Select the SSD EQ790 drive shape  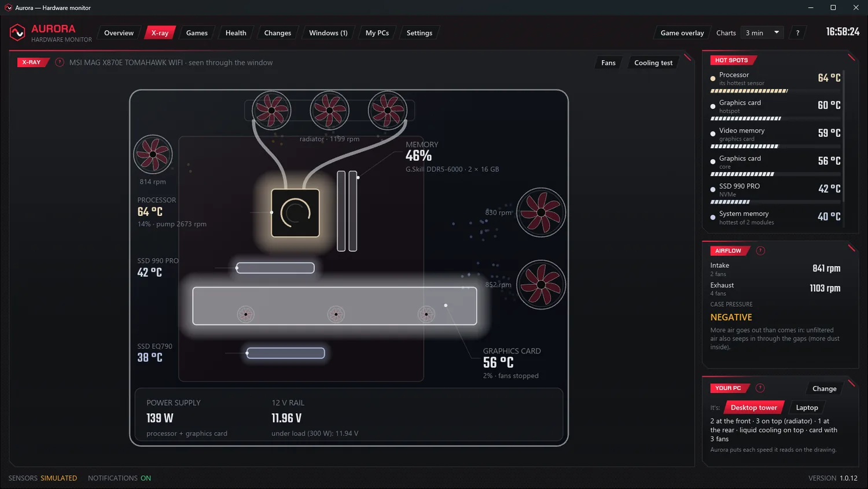coord(286,353)
